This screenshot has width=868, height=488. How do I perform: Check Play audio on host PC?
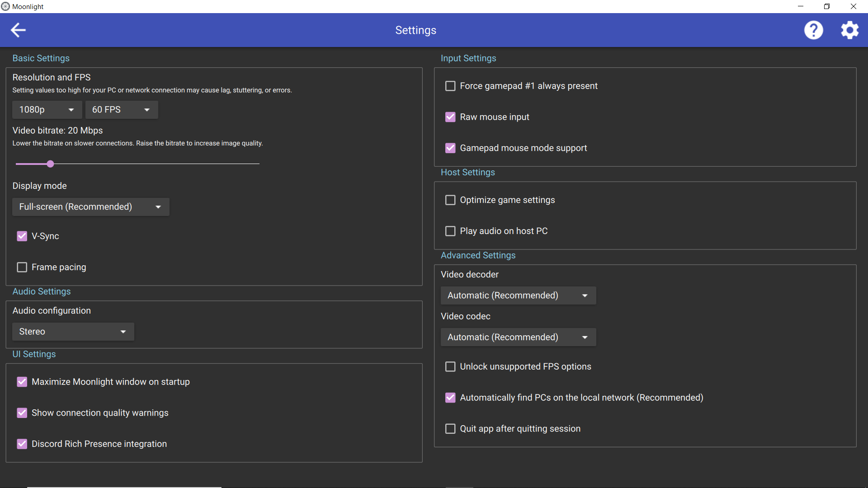450,231
